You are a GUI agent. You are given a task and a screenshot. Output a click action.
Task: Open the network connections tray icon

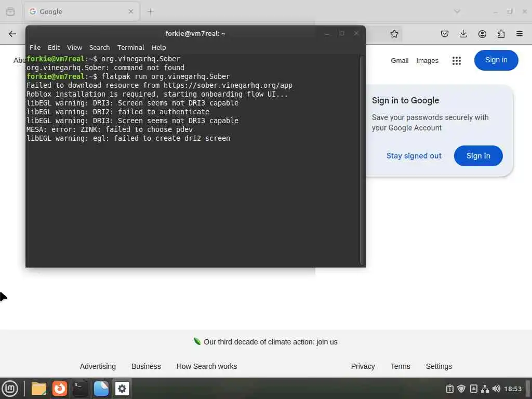[485, 389]
